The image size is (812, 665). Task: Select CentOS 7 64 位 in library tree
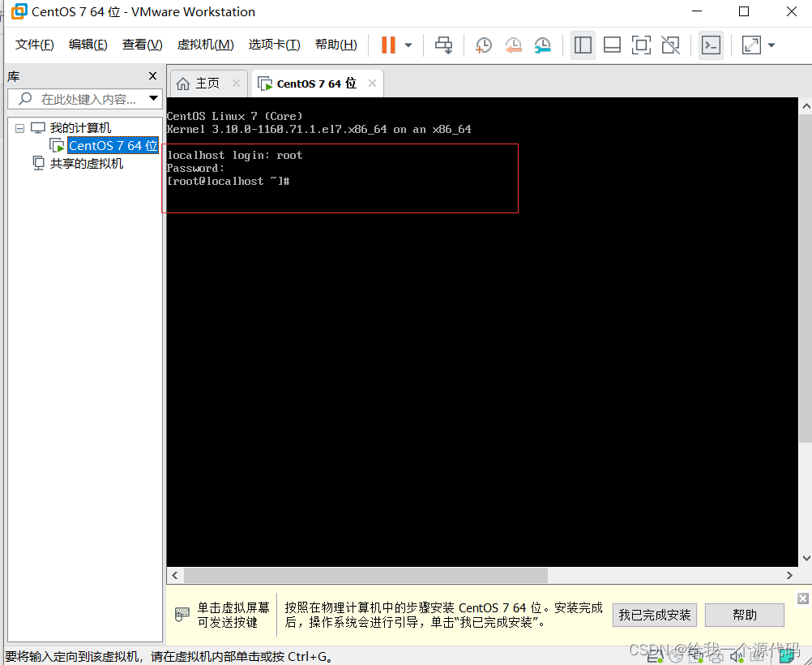113,146
